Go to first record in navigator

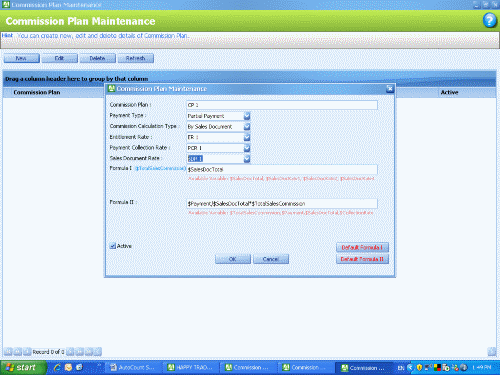tap(8, 351)
